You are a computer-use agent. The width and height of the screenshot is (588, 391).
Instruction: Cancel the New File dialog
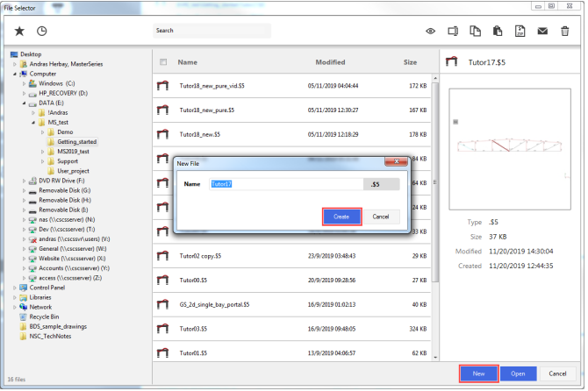pyautogui.click(x=381, y=216)
